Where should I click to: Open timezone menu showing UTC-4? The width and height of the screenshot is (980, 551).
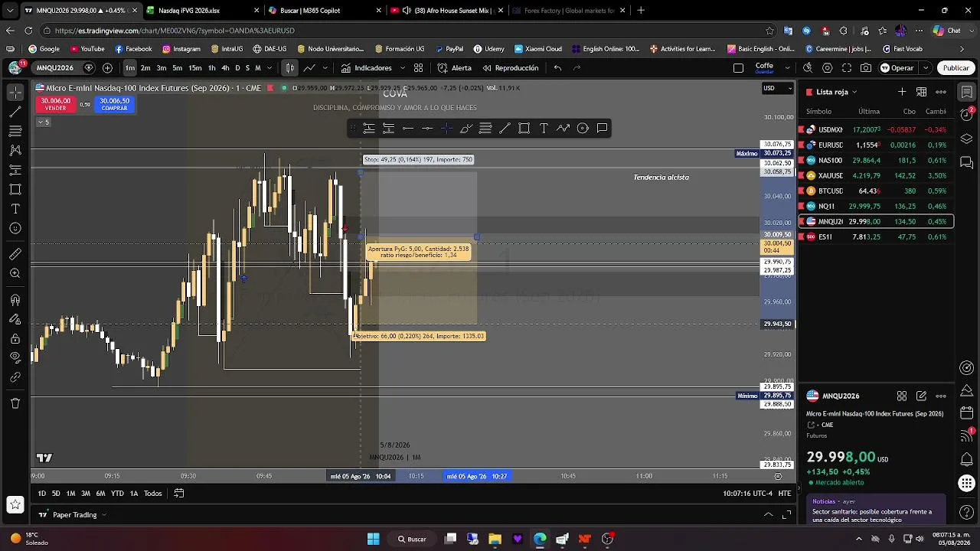coord(748,494)
